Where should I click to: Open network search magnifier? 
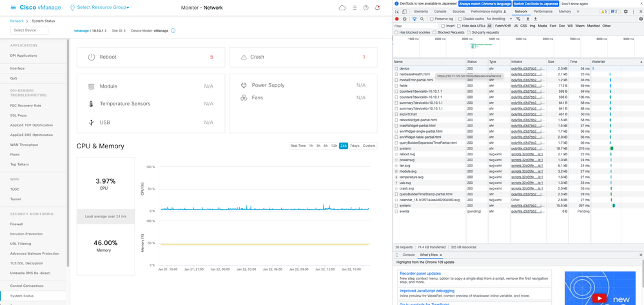pyautogui.click(x=422, y=19)
